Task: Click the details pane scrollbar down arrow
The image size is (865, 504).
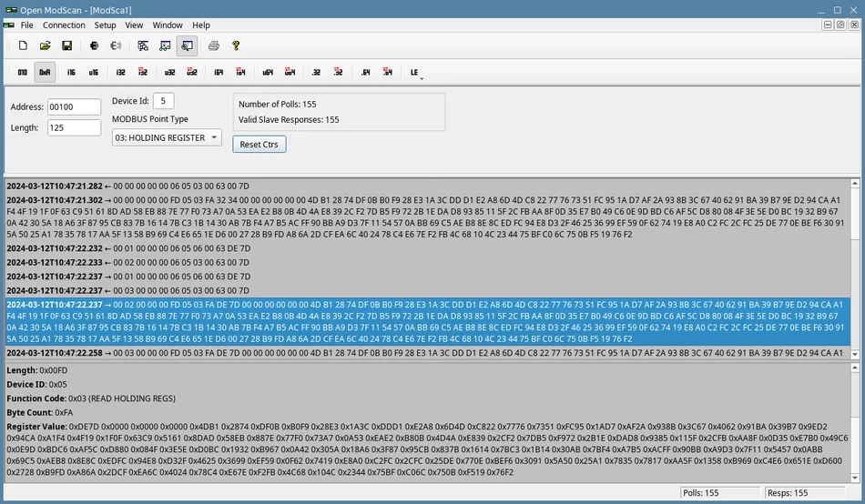Action: [855, 479]
